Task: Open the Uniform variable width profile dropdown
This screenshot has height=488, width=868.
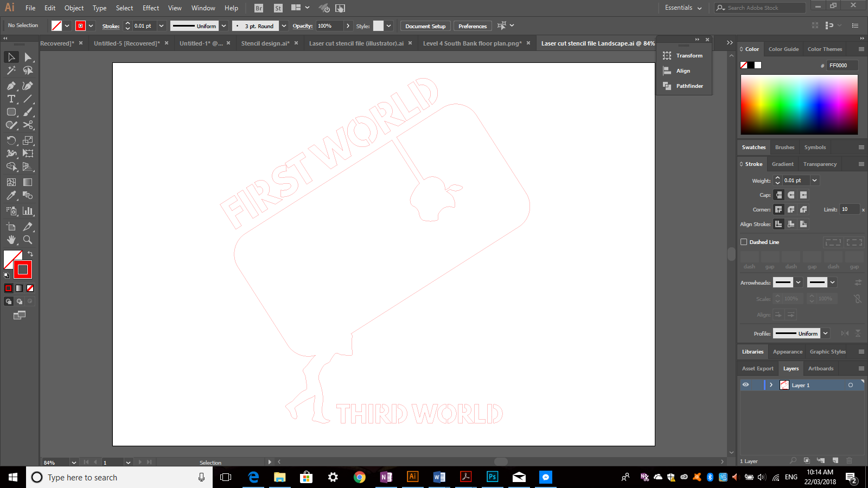Action: (224, 25)
